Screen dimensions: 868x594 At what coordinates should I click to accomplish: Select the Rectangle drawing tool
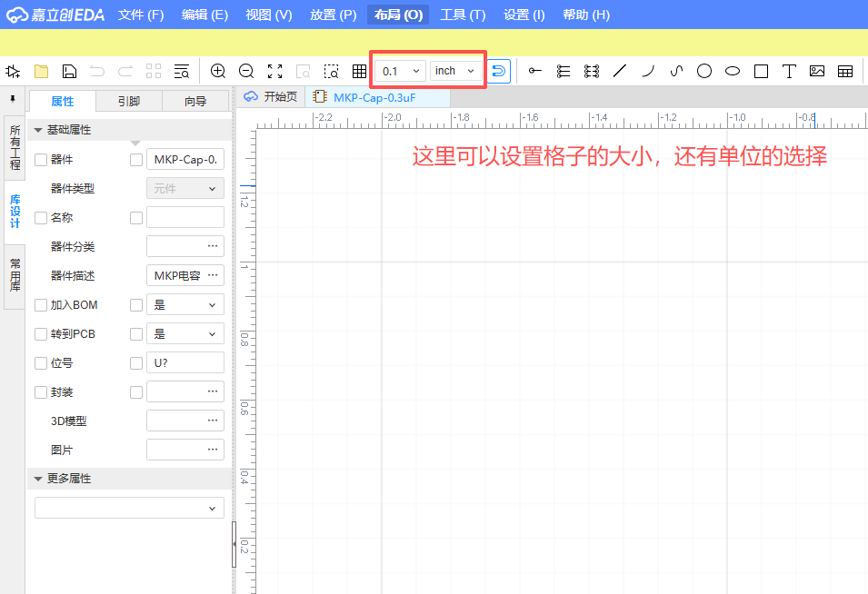tap(760, 70)
